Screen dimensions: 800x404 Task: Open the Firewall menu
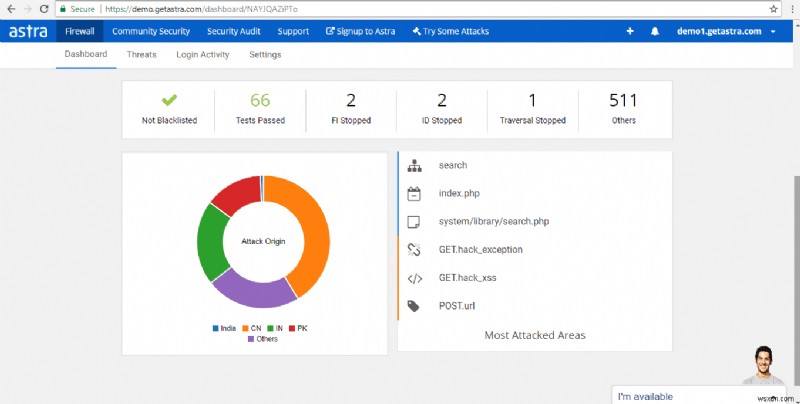point(80,31)
